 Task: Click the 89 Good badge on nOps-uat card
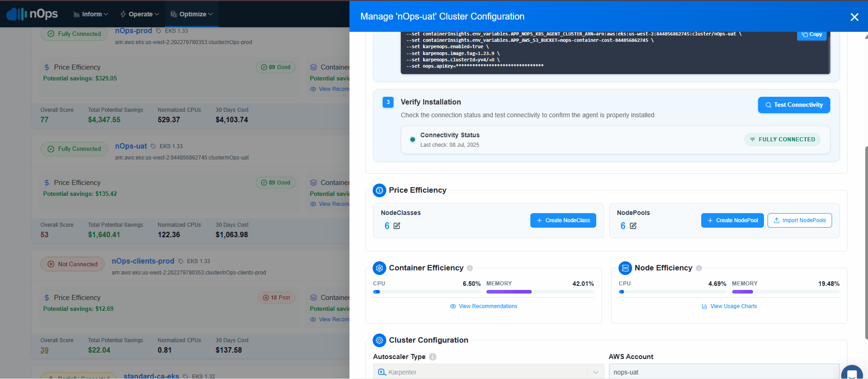[276, 183]
